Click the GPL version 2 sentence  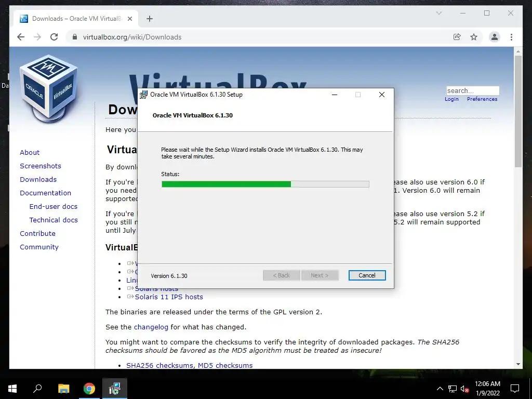[214, 312]
